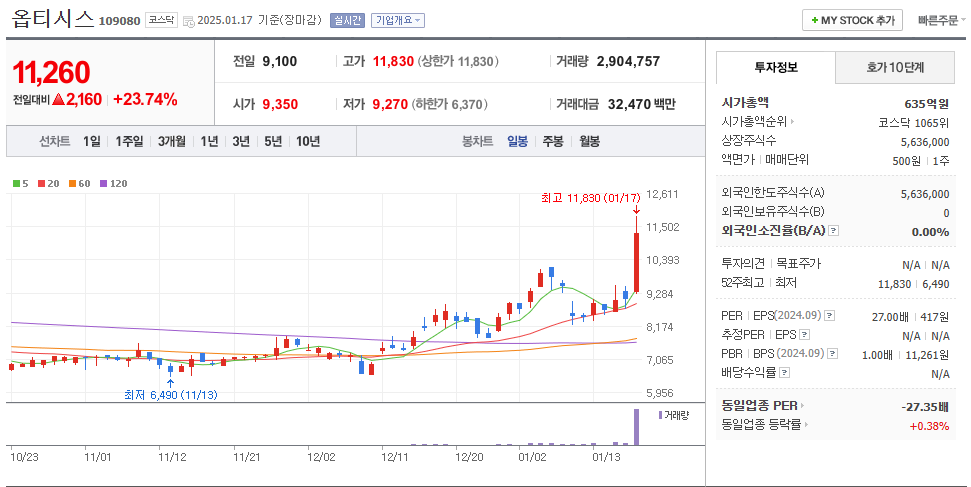Click the 코스닥 market badge
This screenshot has height=487, width=971.
click(161, 20)
